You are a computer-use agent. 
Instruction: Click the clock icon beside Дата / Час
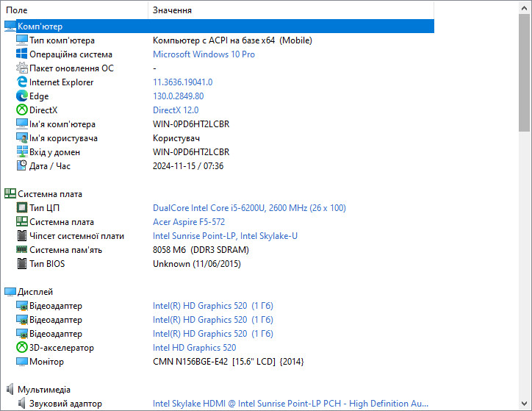(22, 165)
